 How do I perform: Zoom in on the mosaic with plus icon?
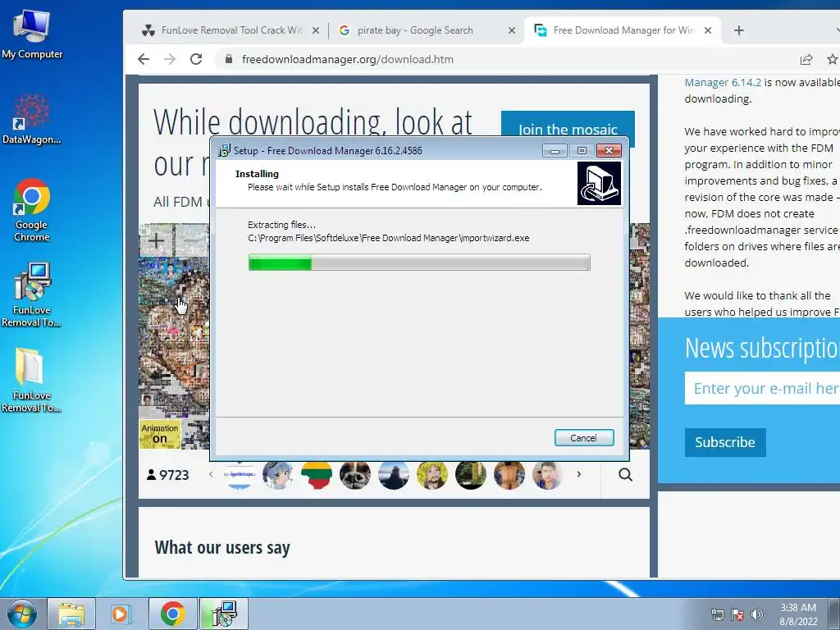click(156, 240)
